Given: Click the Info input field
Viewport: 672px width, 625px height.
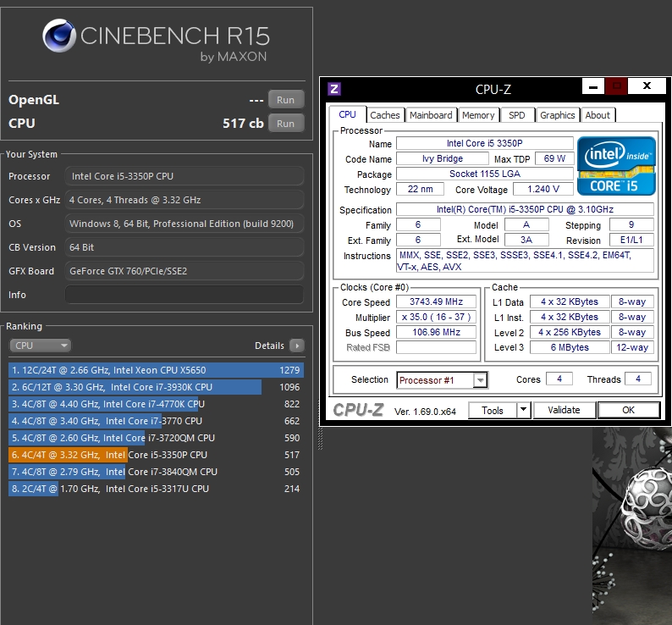Looking at the screenshot, I should coord(184,295).
